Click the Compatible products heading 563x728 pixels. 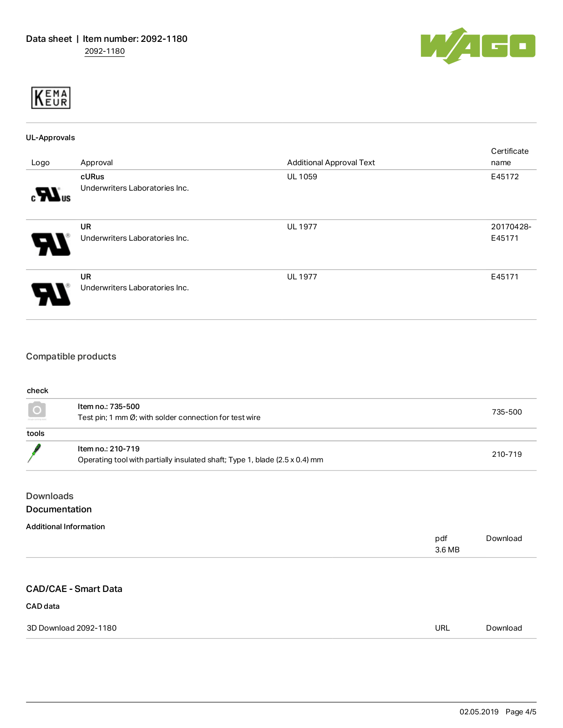pos(71,357)
